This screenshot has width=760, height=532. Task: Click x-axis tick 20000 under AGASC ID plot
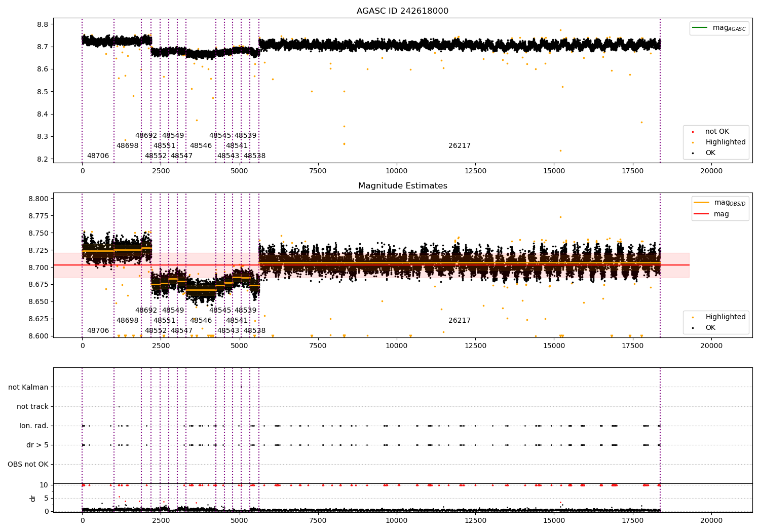[711, 171]
